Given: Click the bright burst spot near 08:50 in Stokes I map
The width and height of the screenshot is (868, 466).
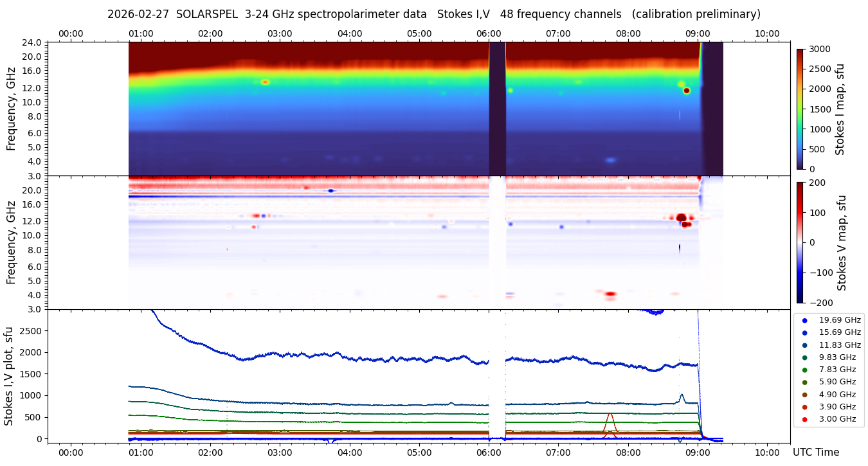Looking at the screenshot, I should point(687,91).
